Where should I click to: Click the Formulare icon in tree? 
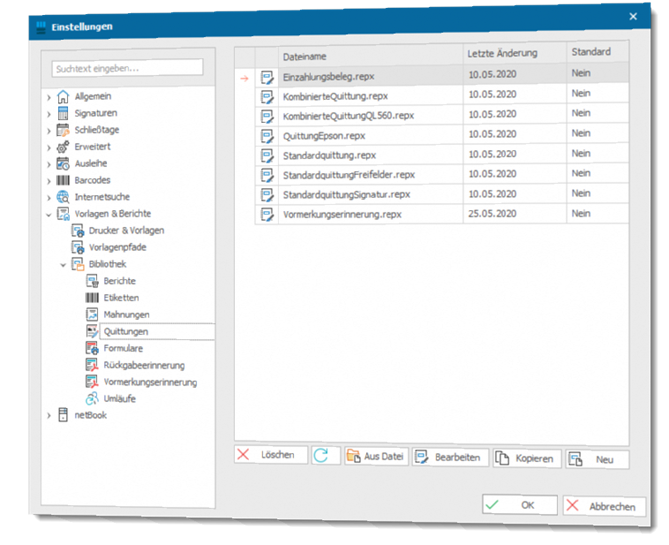[92, 348]
